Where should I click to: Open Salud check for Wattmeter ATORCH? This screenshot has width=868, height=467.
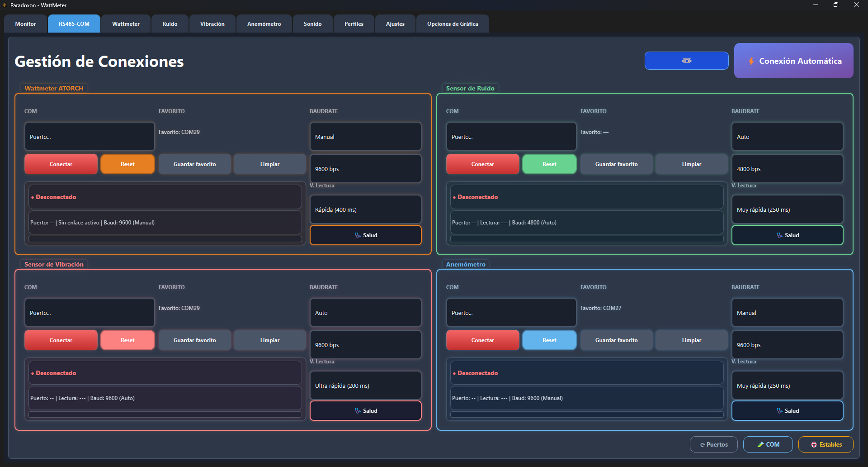[365, 235]
